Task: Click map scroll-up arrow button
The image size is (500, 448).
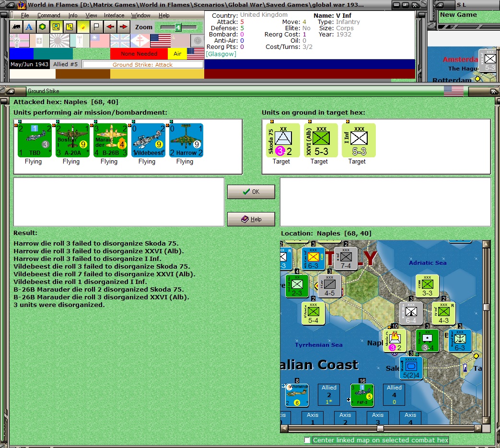Action: [486, 244]
